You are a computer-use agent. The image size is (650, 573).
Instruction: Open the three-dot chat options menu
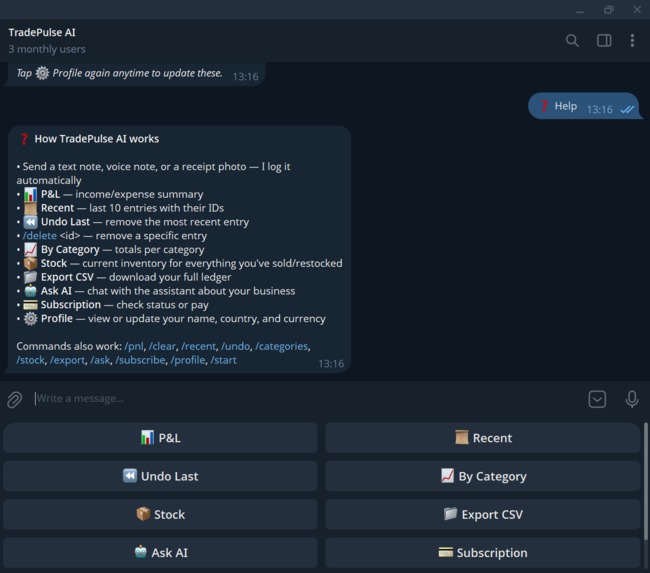point(632,41)
